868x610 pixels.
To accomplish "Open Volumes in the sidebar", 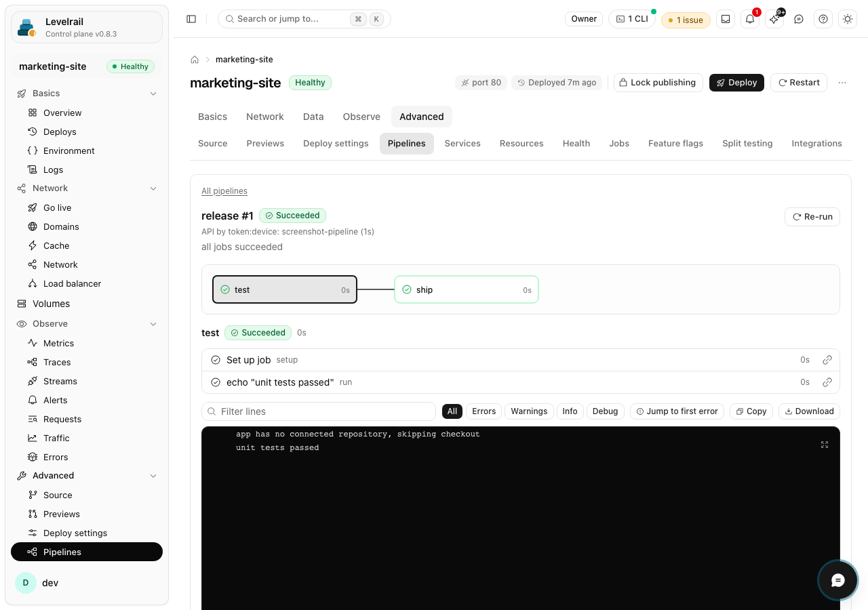I will click(87, 304).
